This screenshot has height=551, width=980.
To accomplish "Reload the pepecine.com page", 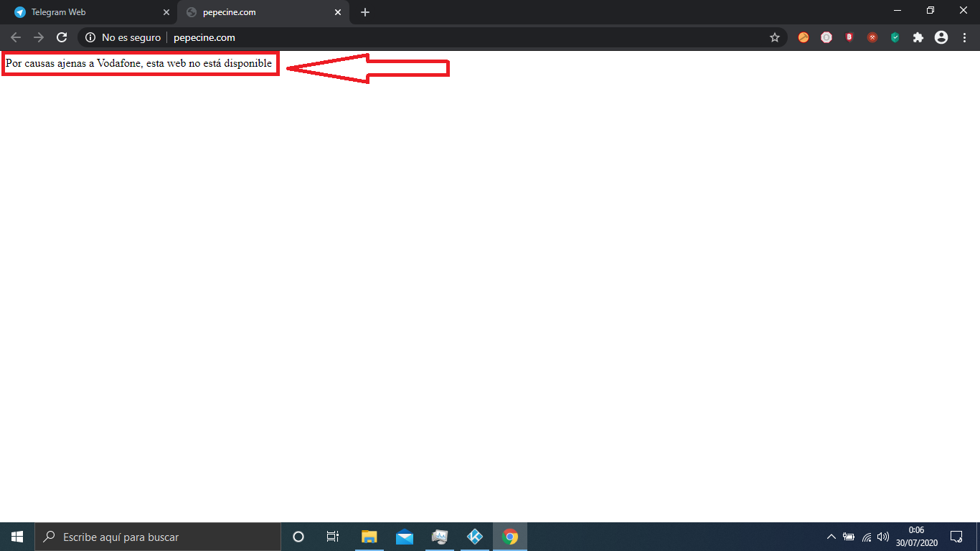I will [x=62, y=37].
